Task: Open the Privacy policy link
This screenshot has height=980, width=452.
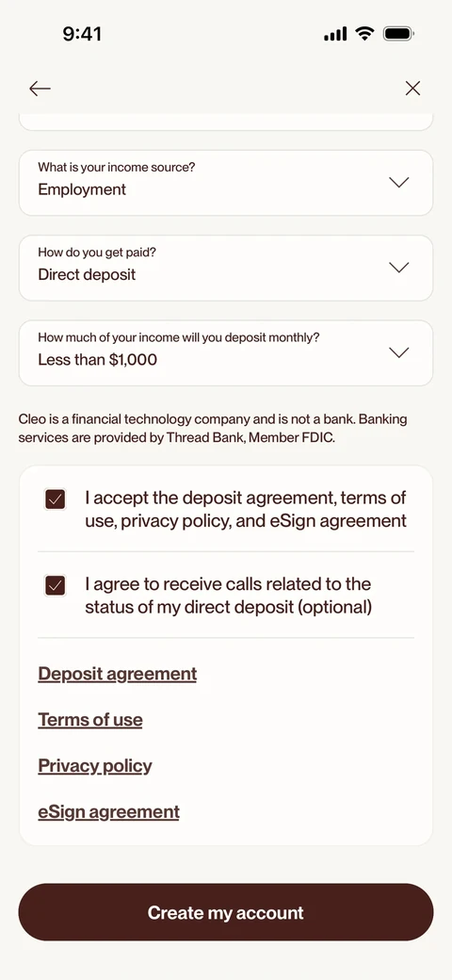Action: tap(95, 766)
